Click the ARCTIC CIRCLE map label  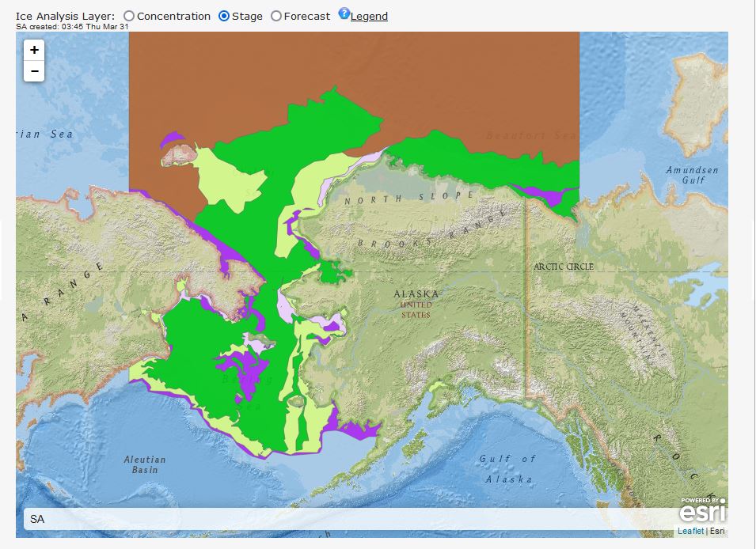563,267
